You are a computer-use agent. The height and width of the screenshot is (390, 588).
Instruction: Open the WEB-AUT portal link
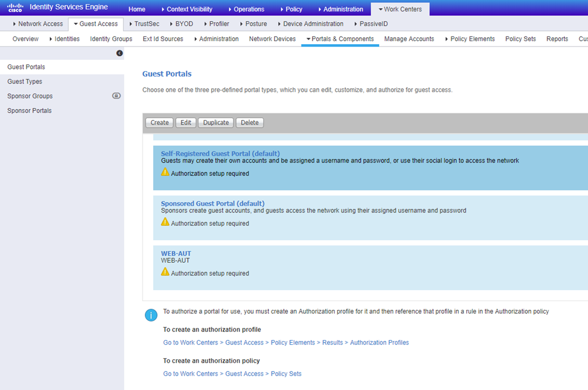click(176, 254)
